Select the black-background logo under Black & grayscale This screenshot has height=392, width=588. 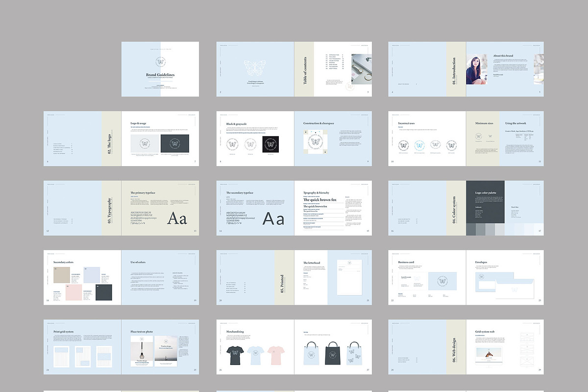tap(270, 144)
